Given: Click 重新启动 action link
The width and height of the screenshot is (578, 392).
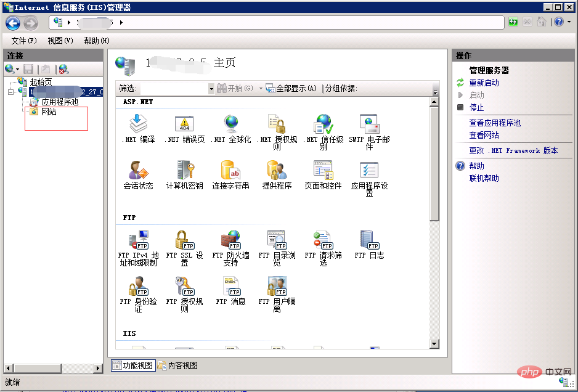Looking at the screenshot, I should click(x=484, y=83).
